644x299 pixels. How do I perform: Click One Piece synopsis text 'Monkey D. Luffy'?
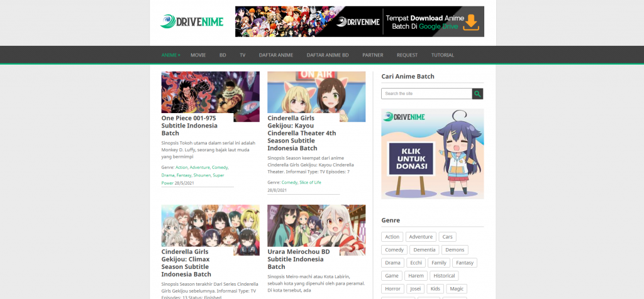coord(177,149)
